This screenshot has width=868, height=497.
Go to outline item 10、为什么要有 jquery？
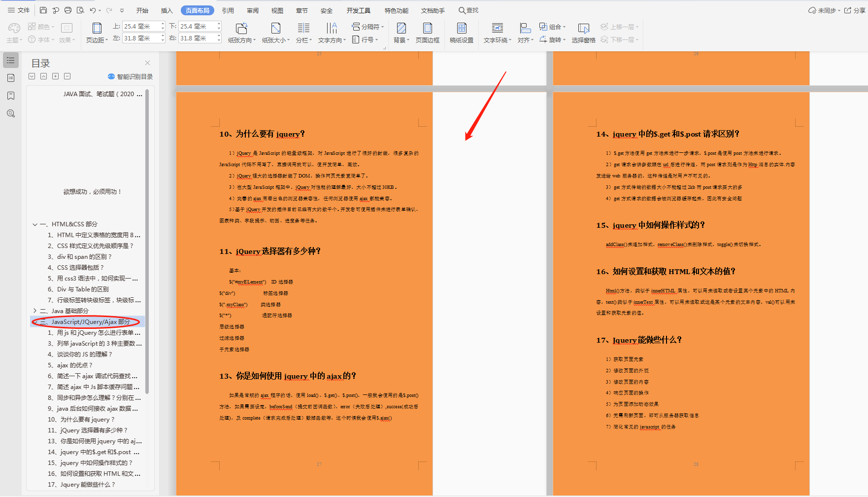(x=81, y=420)
